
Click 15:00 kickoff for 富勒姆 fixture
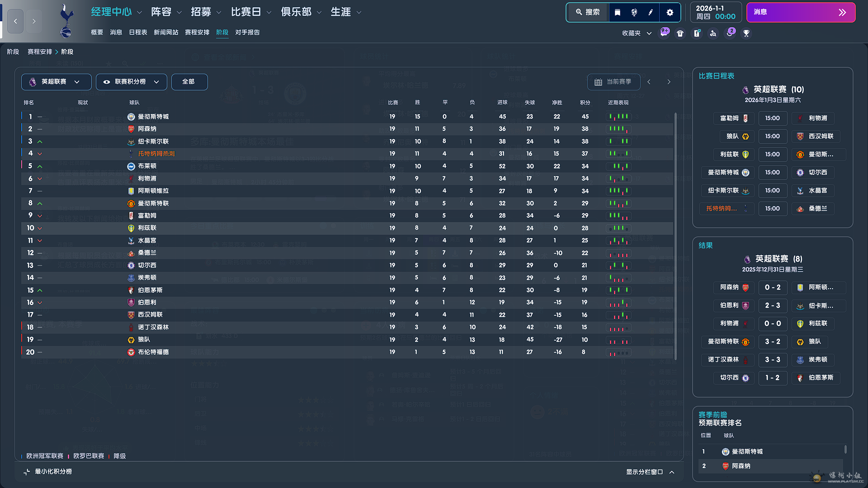click(773, 118)
